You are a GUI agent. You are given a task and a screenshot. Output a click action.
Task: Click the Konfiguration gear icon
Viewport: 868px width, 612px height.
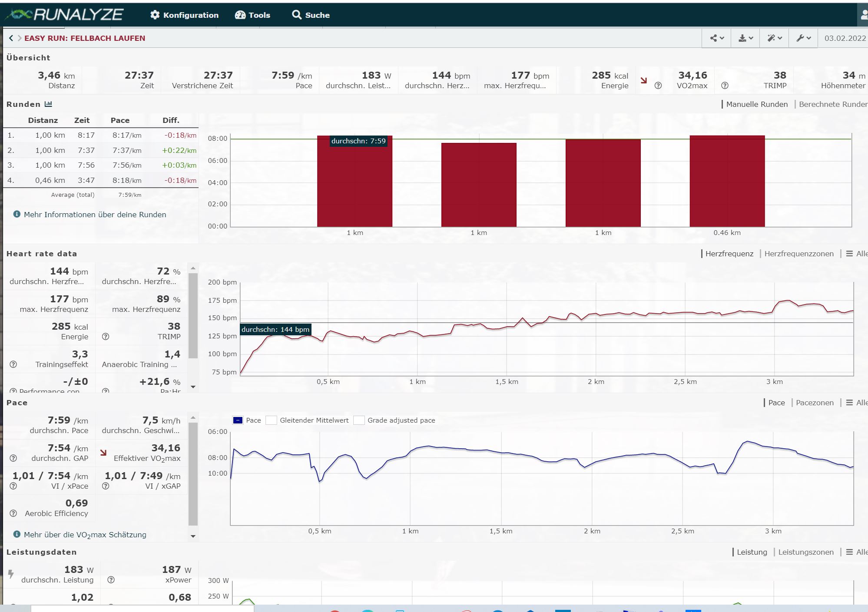[155, 15]
